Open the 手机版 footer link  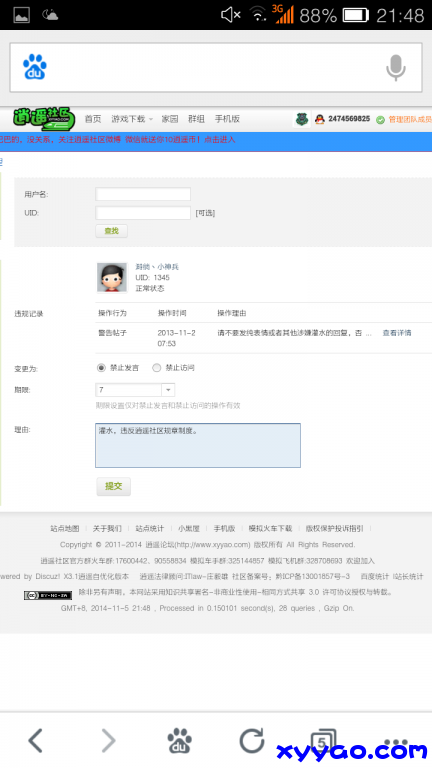click(224, 528)
